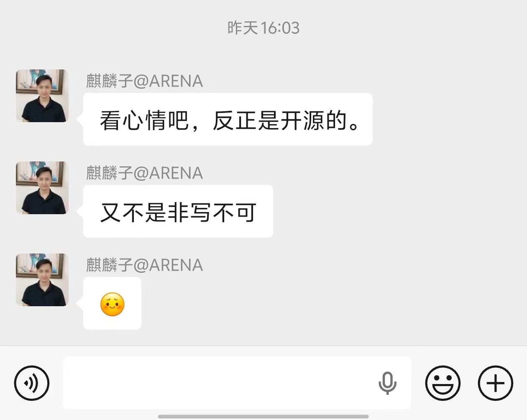
Task: Focus the message text input field
Action: [237, 382]
